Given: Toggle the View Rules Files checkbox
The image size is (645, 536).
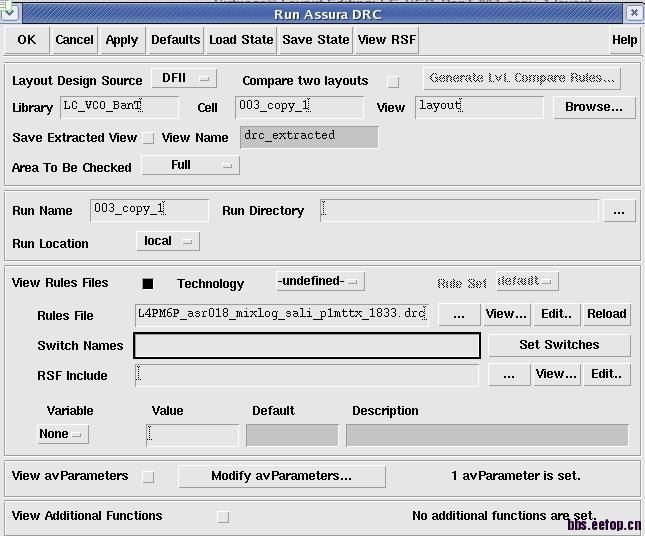Looking at the screenshot, I should (148, 283).
